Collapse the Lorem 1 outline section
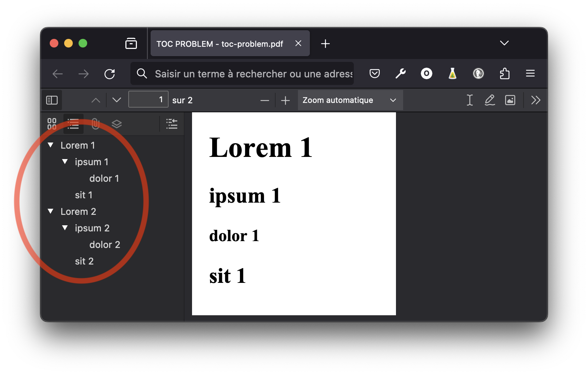The width and height of the screenshot is (588, 375). click(51, 145)
